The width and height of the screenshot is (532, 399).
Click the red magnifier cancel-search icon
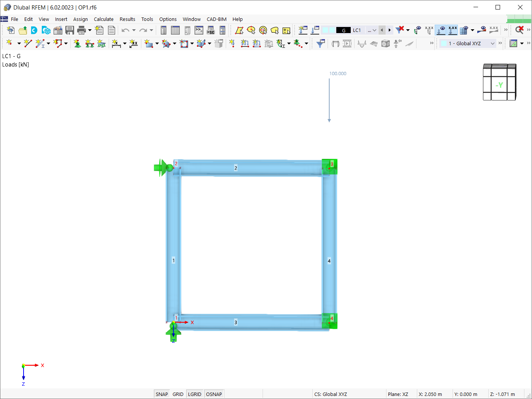click(519, 30)
